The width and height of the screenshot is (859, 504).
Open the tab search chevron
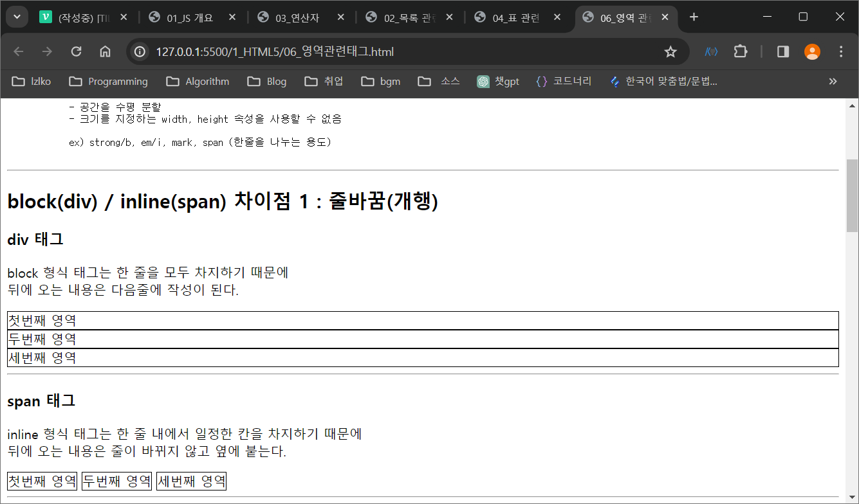(17, 17)
